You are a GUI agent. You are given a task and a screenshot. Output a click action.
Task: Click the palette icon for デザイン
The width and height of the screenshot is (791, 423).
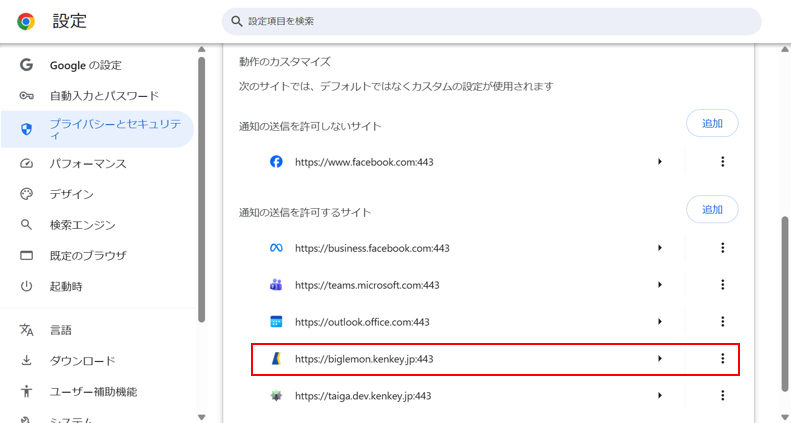(26, 194)
